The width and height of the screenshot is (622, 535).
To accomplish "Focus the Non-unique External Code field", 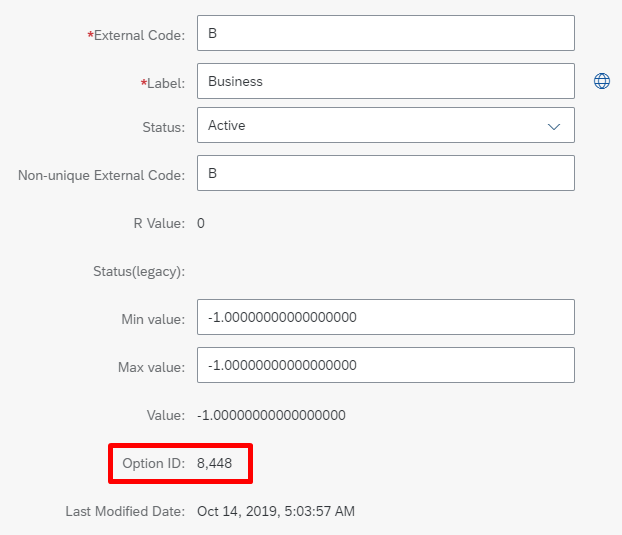I will [x=386, y=173].
